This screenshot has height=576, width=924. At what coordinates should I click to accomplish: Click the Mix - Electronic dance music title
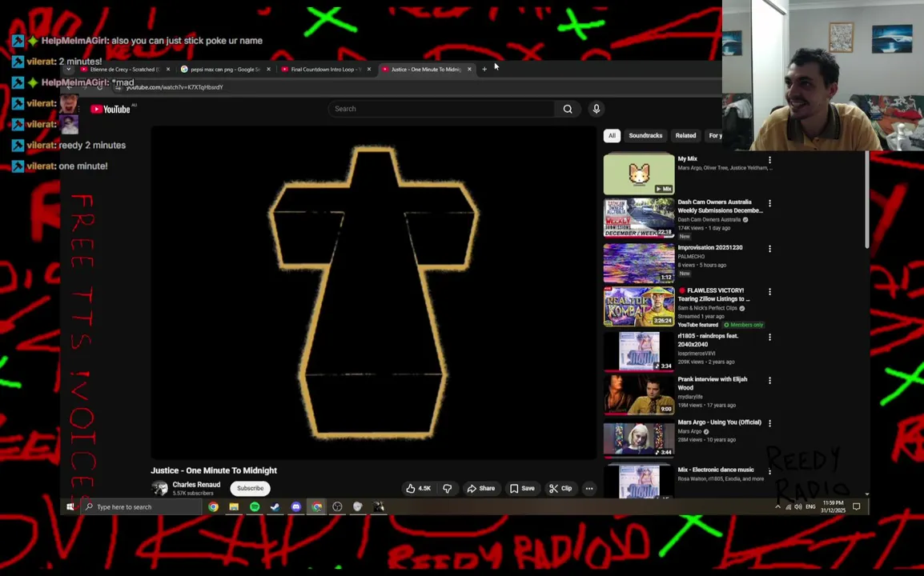tap(715, 470)
